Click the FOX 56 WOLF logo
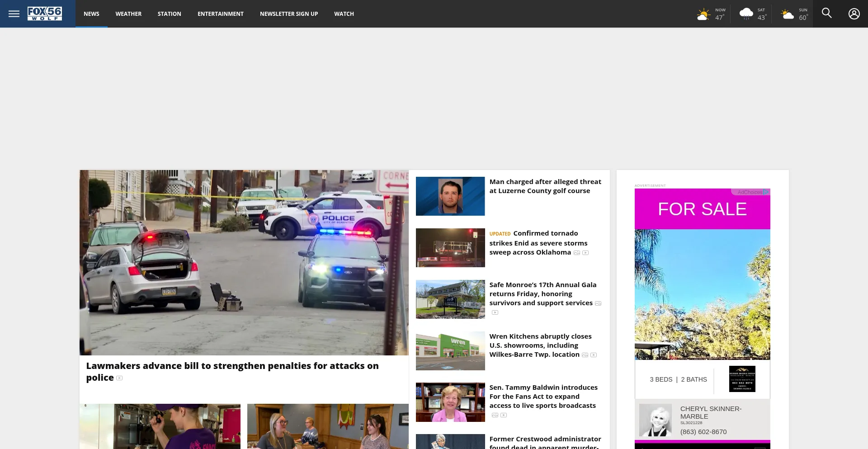868x449 pixels. (x=45, y=14)
